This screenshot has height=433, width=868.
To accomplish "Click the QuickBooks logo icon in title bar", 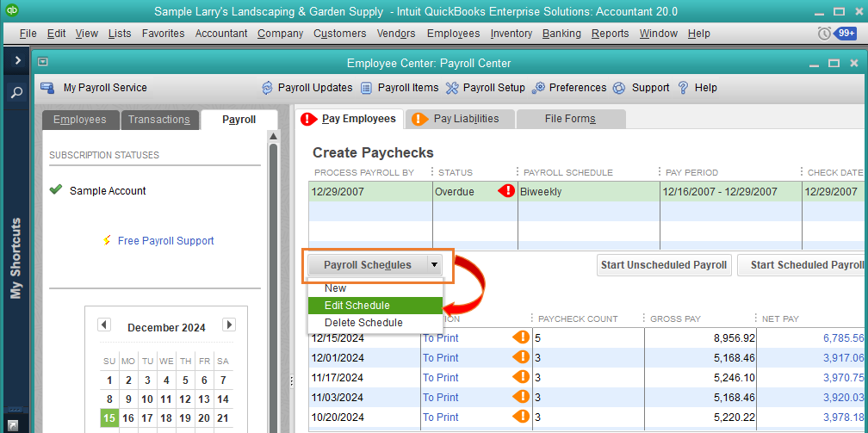I will (11, 10).
